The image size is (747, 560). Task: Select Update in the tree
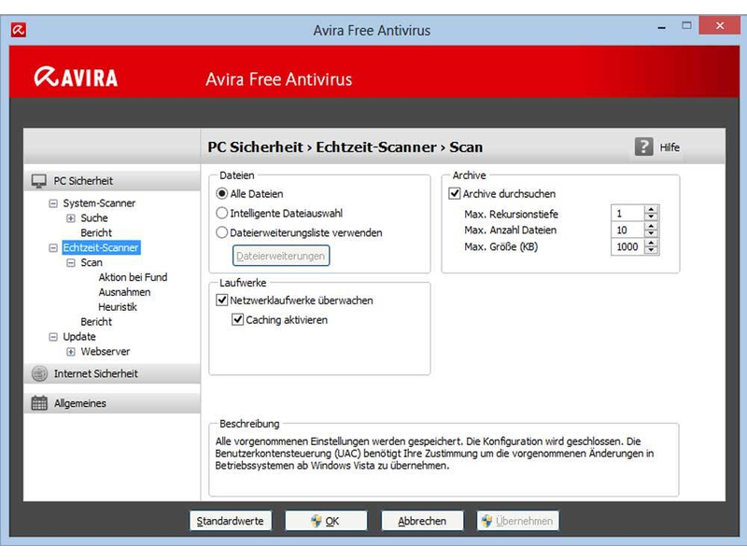coord(79,337)
